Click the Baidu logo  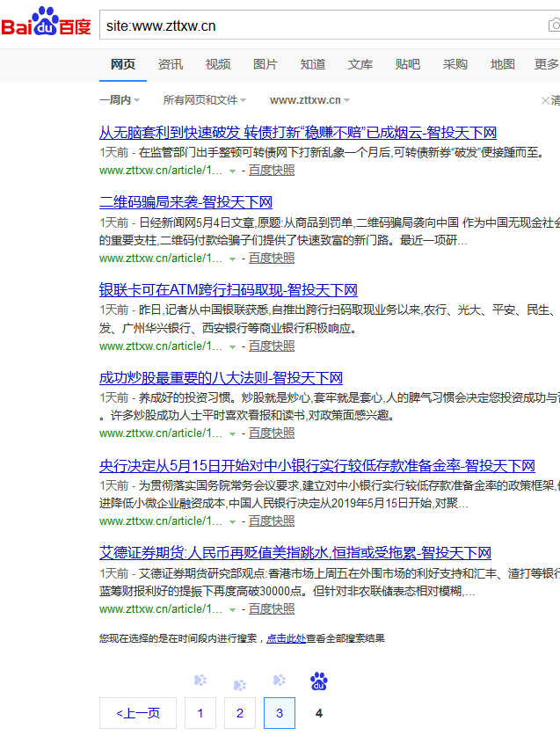46,21
